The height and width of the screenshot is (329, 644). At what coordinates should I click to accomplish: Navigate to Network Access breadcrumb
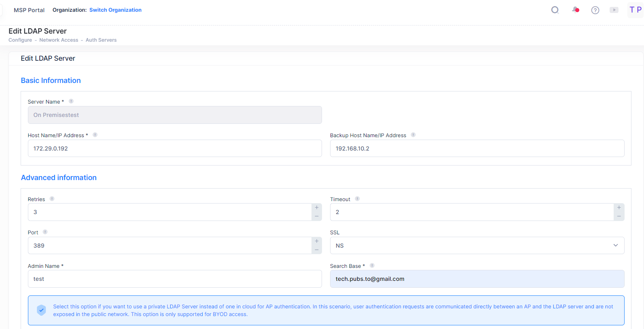pos(59,40)
